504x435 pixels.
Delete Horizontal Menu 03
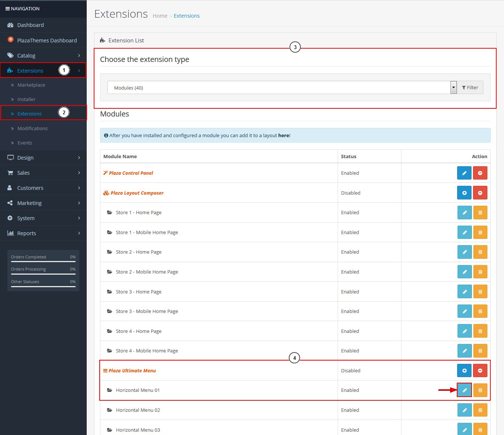(x=480, y=429)
